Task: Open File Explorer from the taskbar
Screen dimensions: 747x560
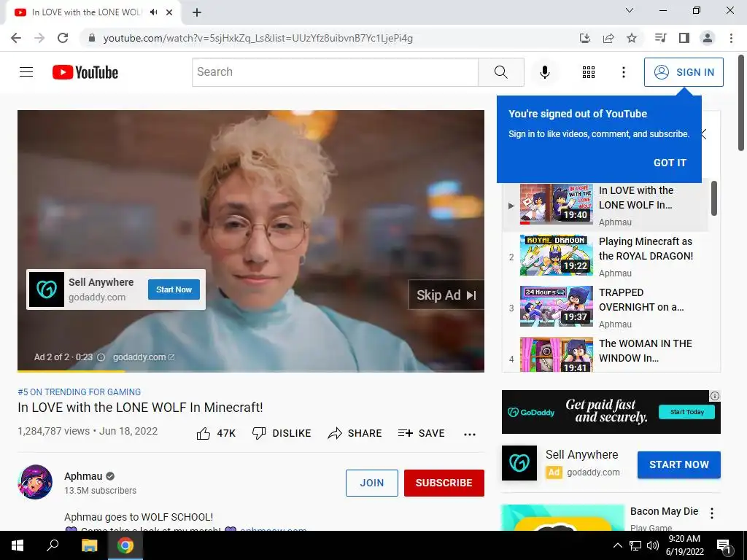Action: click(x=89, y=545)
